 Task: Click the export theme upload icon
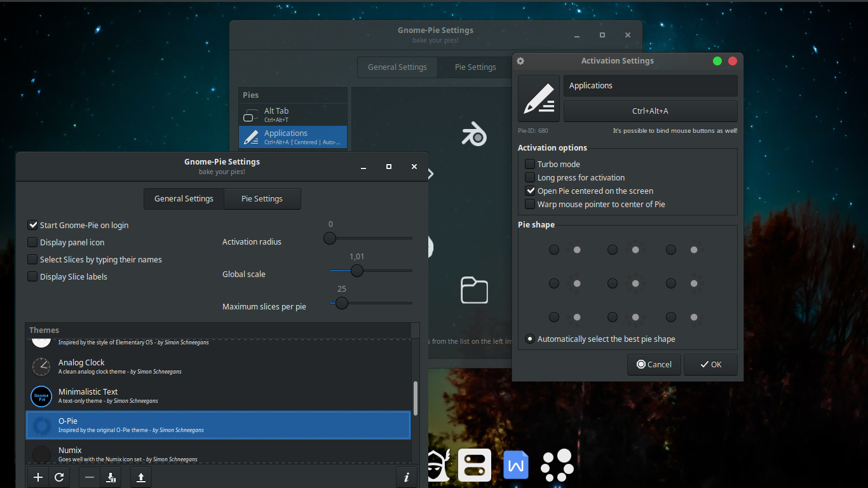(x=140, y=477)
